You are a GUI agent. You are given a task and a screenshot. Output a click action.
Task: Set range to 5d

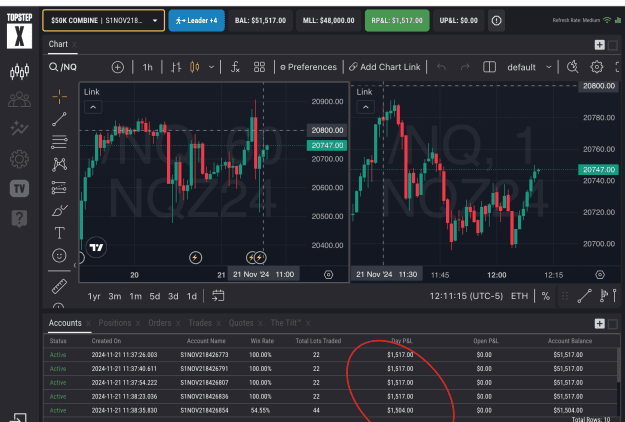155,296
